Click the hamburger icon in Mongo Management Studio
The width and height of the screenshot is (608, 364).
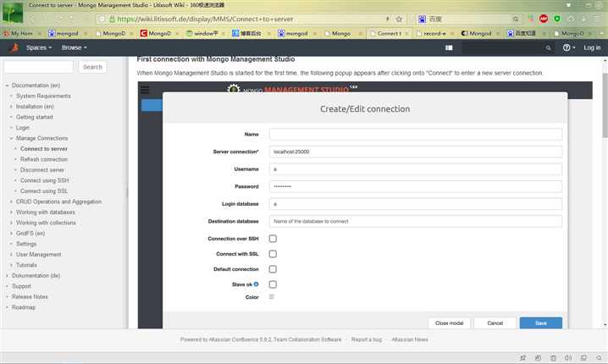tap(145, 90)
